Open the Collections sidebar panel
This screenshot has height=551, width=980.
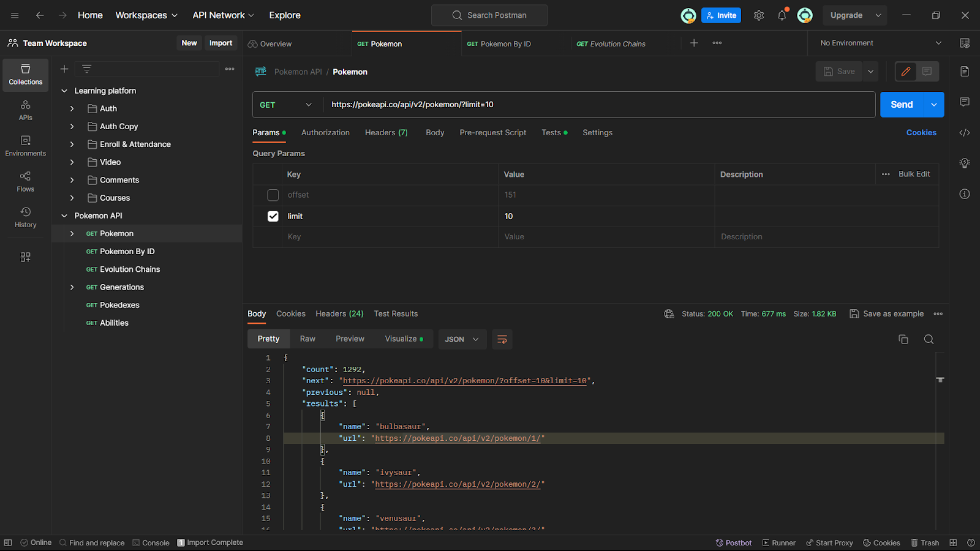click(x=26, y=75)
